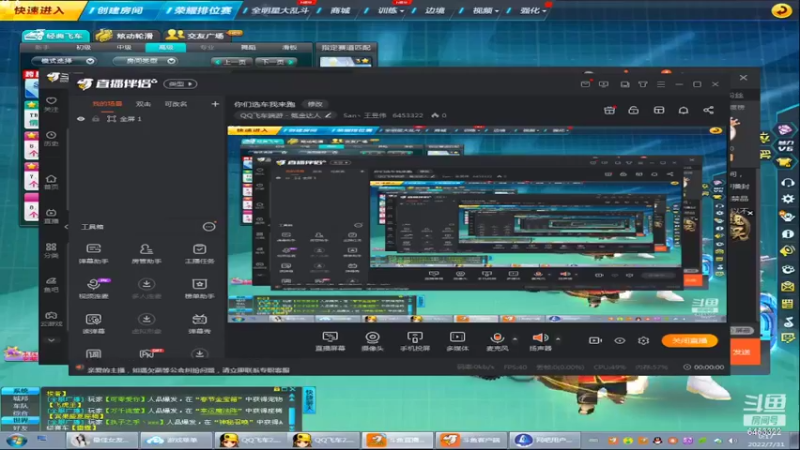Screen dimensions: 800x450
Task: Click share icon in room header
Action: [708, 110]
